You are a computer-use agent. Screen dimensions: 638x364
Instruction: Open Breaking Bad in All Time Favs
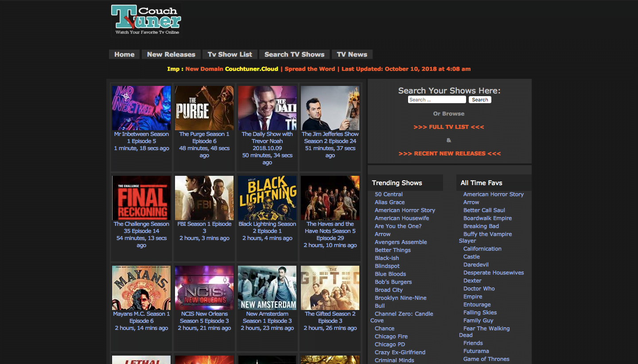tap(481, 226)
